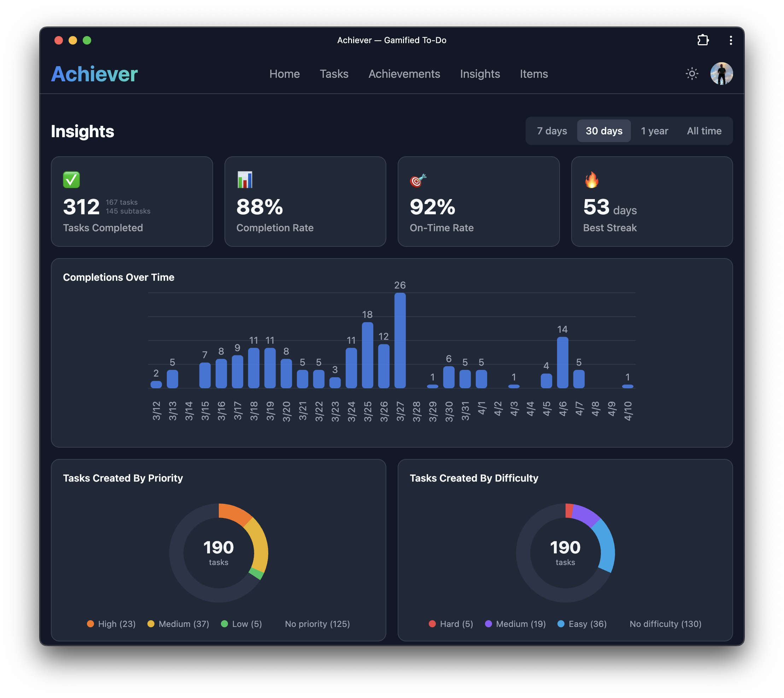Select the 7 days time range
This screenshot has height=698, width=784.
[x=552, y=130]
